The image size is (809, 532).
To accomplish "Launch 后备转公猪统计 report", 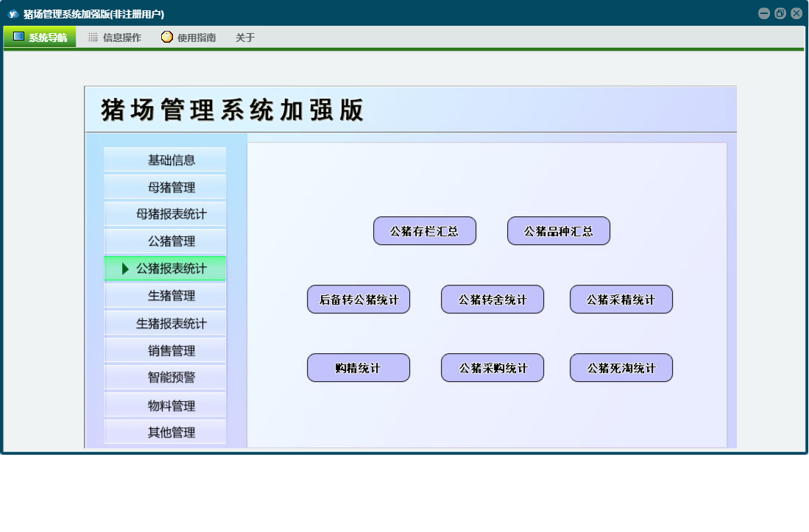I will (358, 299).
